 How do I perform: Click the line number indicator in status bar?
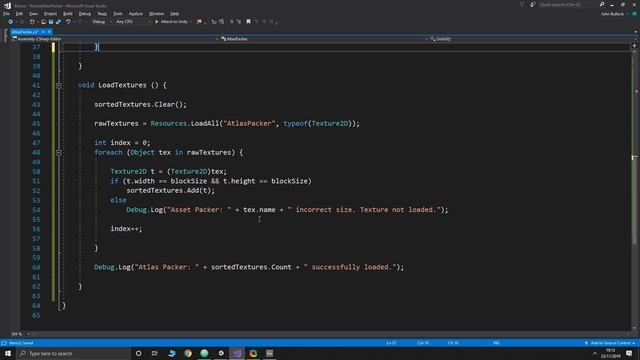tap(391, 343)
